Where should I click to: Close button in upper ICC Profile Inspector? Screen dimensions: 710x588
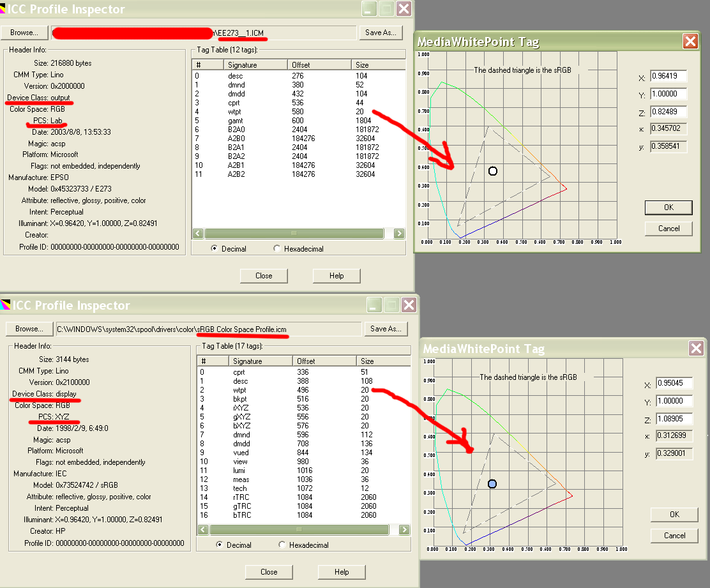(264, 276)
